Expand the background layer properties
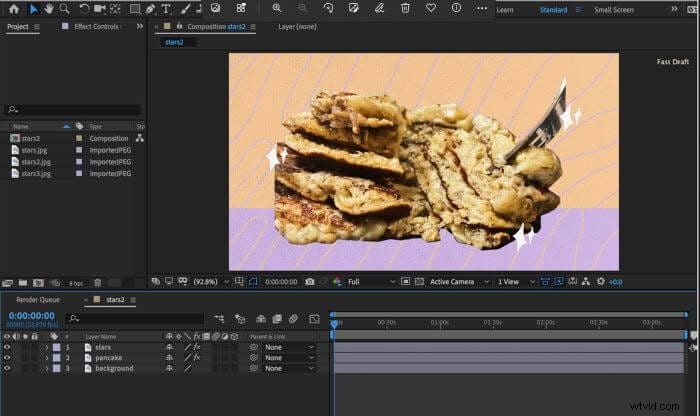 pos(46,368)
